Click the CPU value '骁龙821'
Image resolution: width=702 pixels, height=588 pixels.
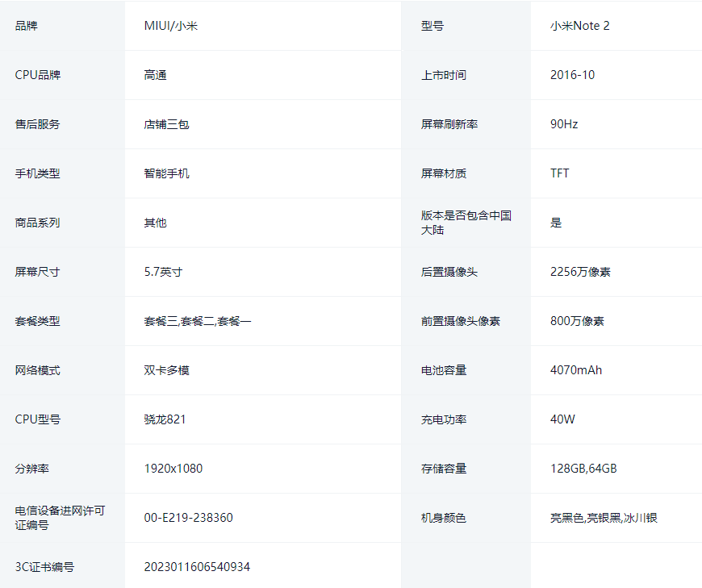[165, 419]
